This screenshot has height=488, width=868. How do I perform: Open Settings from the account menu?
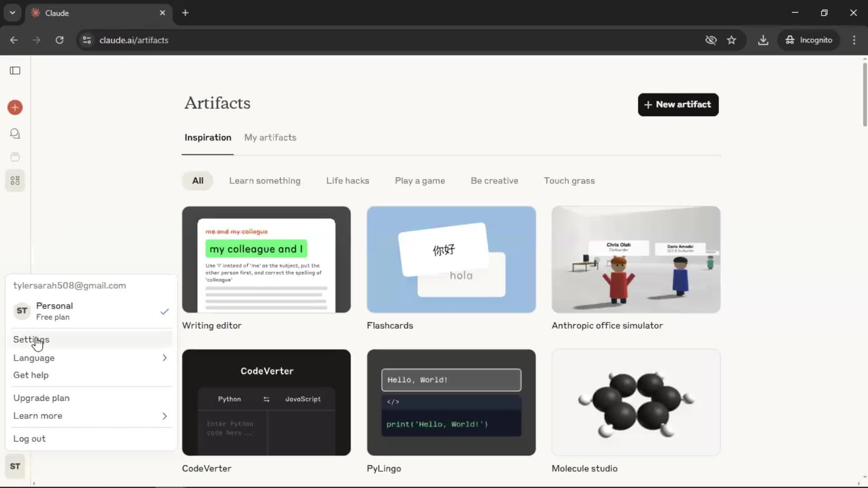91,339
